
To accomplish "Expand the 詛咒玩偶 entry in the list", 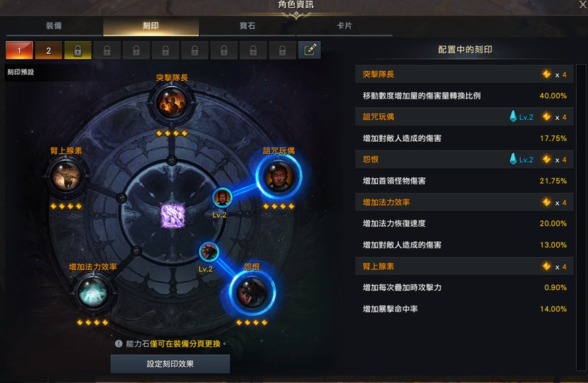I will coord(464,117).
